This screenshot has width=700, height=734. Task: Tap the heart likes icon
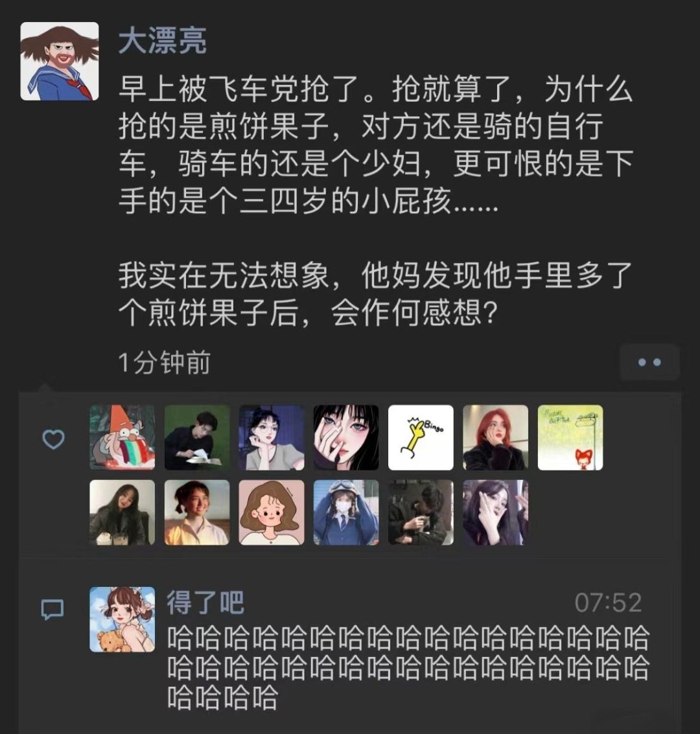click(53, 439)
